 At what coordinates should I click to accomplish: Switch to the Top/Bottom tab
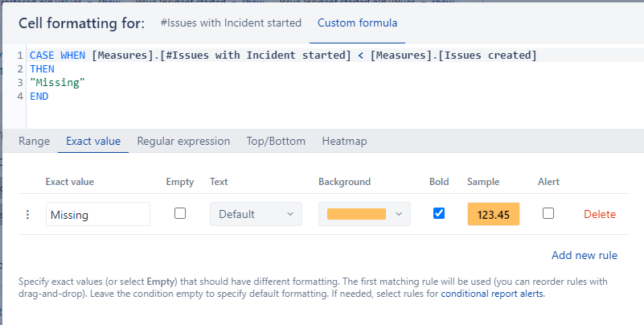pos(276,141)
